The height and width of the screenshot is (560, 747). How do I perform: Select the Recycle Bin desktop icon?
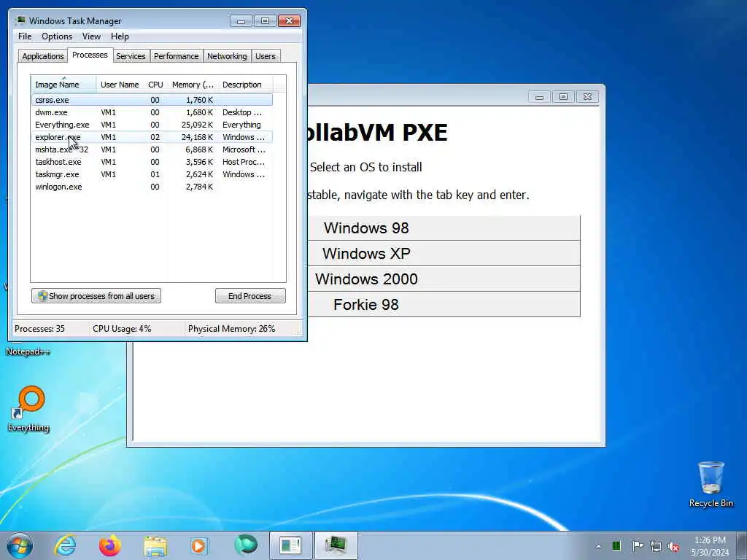pos(711,484)
